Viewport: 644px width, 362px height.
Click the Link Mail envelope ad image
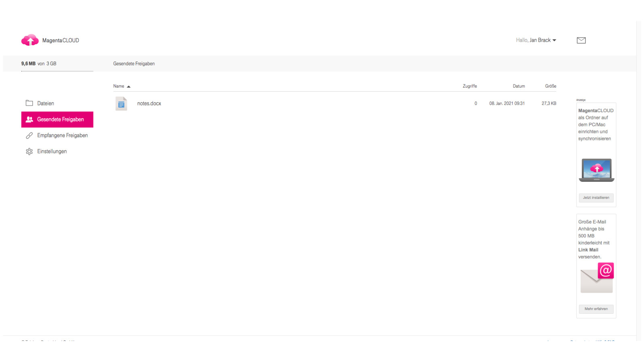[x=597, y=278]
